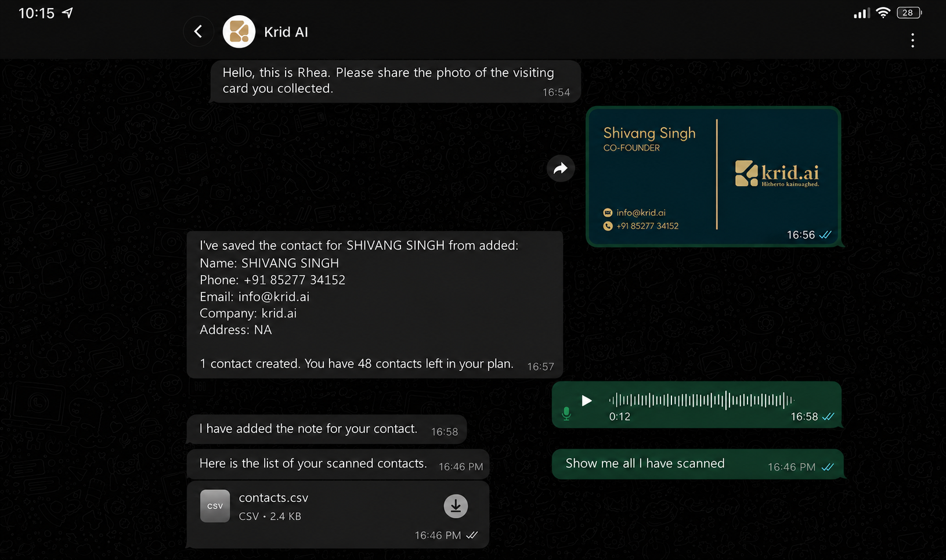
Task: Tap the location arrow beside the clock
Action: tap(68, 13)
